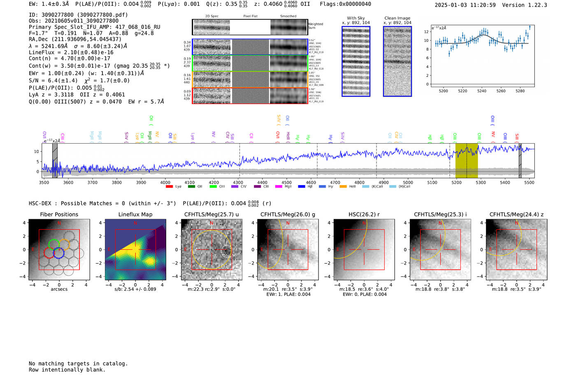Click the Obs: 20210605v011_3090277800 text

[74, 21]
